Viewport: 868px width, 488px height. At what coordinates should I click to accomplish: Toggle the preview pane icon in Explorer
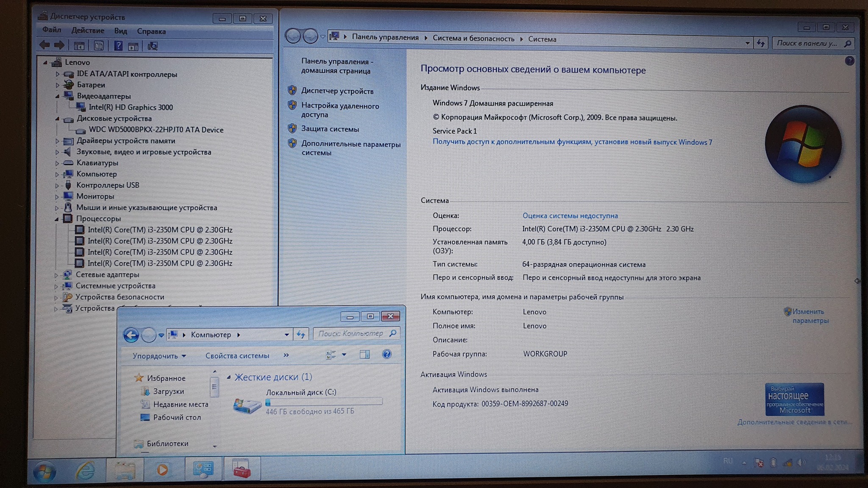364,354
